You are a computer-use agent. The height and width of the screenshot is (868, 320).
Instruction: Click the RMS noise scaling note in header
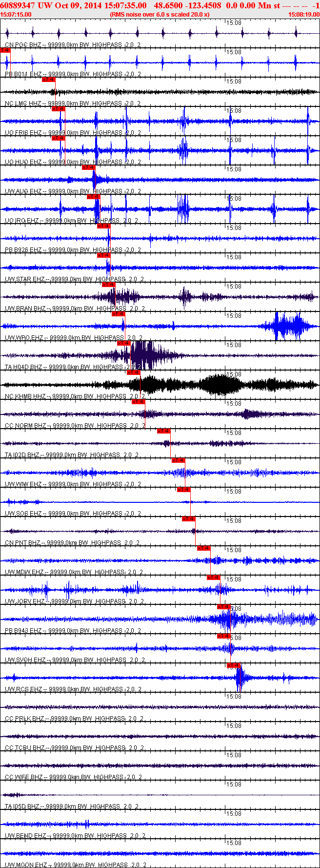tap(160, 15)
